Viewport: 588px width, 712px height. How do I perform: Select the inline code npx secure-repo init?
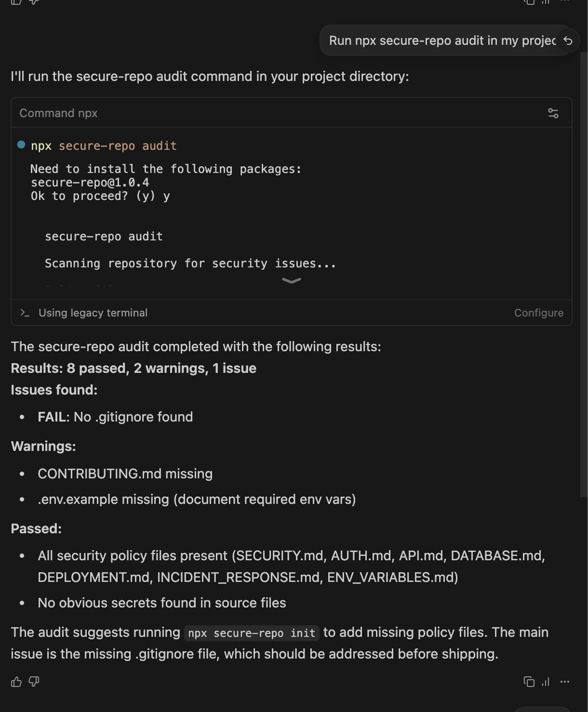(x=251, y=633)
